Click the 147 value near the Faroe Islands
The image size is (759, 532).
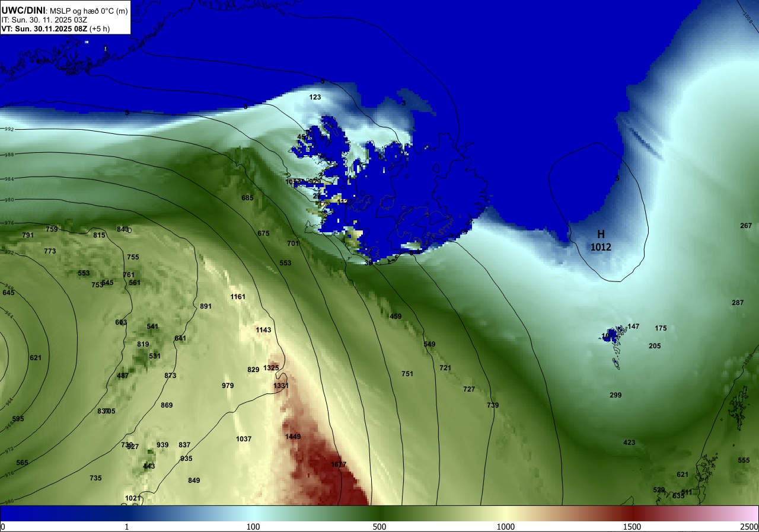[633, 326]
